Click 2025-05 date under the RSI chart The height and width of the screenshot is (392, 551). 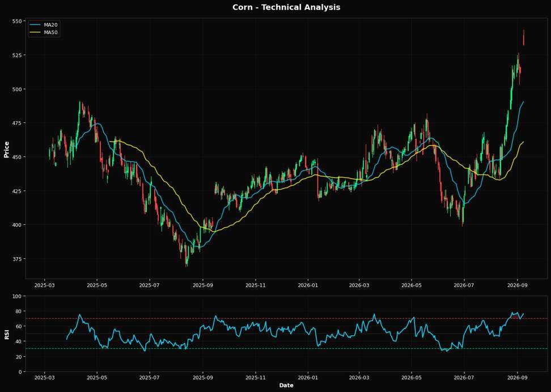[97, 378]
